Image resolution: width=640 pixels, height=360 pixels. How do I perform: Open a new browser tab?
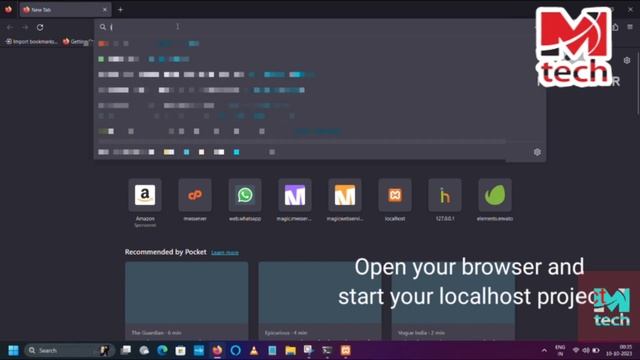pyautogui.click(x=120, y=9)
